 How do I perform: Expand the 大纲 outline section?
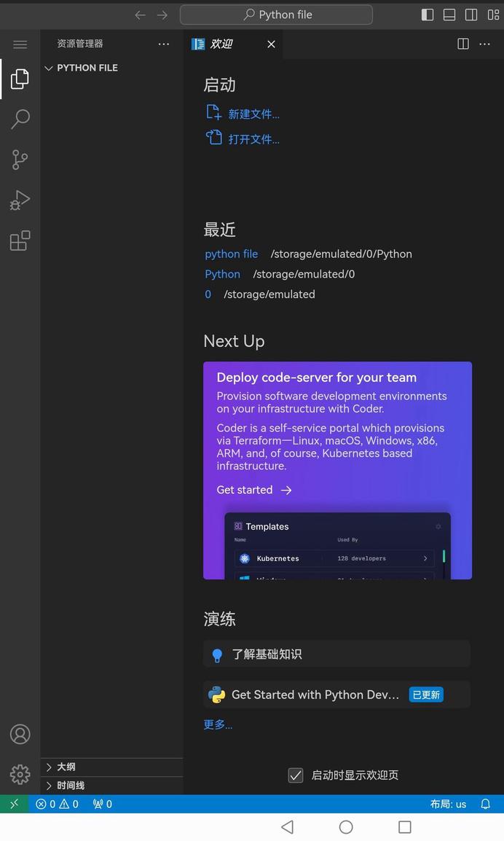(x=66, y=767)
